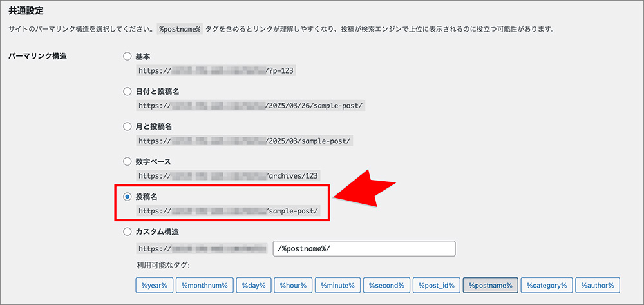
Task: Add the %year% tag
Action: click(x=154, y=285)
